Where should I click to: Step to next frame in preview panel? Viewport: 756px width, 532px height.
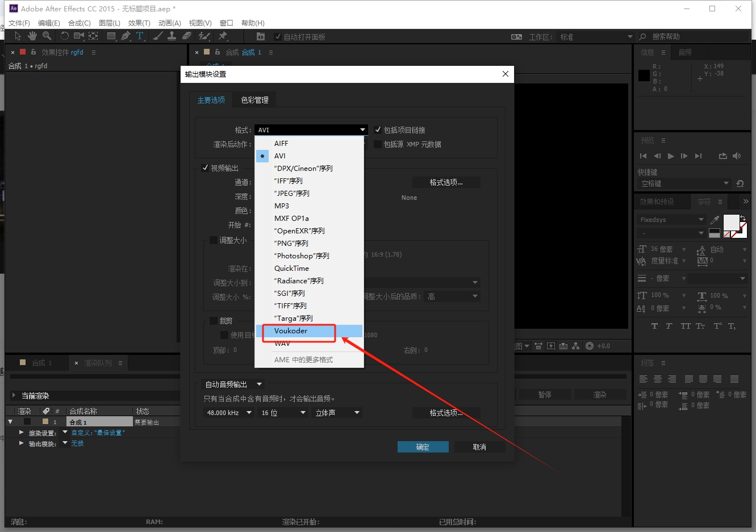pos(684,156)
